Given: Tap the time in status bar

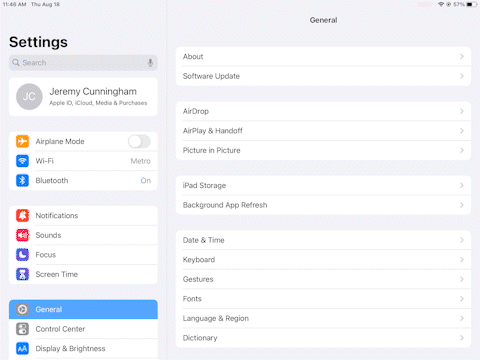Looking at the screenshot, I should click(14, 4).
